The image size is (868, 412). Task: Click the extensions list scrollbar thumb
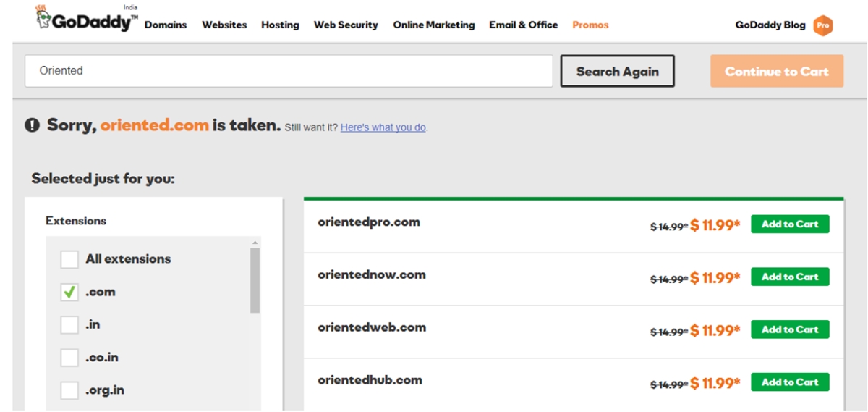click(x=255, y=281)
